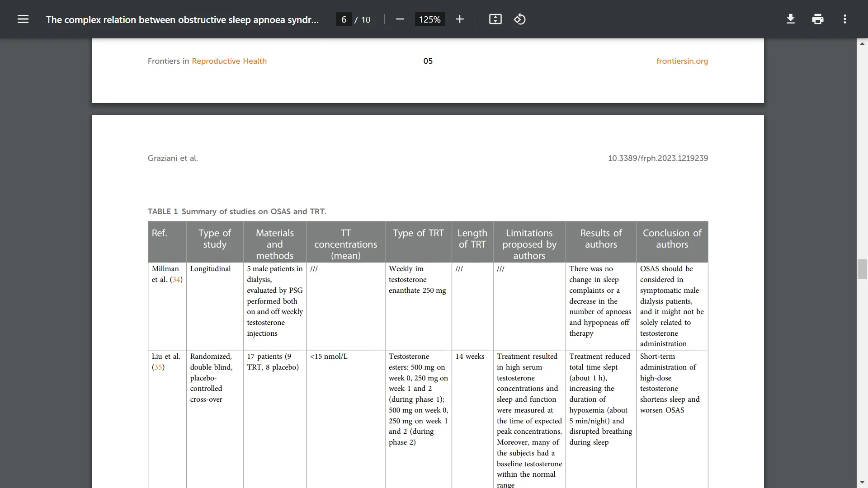
Task: Open reference 35 citation link
Action: [x=158, y=367]
